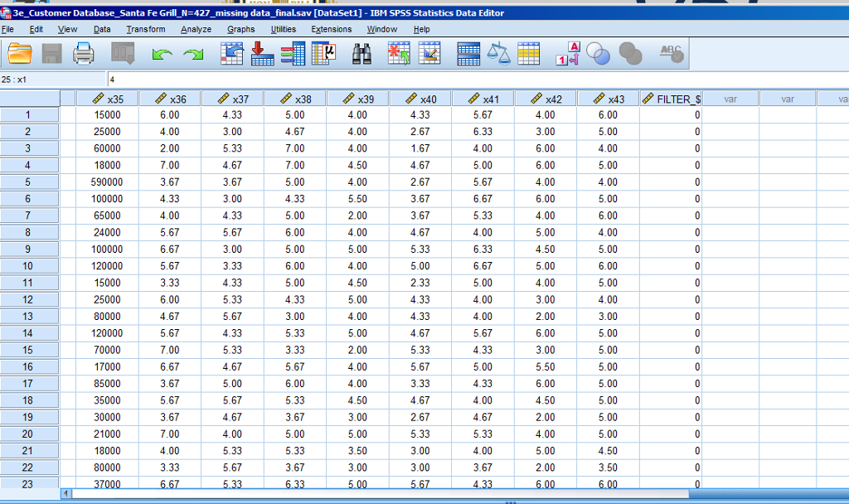Open Weight cases scale icon
This screenshot has width=849, height=504.
click(498, 54)
